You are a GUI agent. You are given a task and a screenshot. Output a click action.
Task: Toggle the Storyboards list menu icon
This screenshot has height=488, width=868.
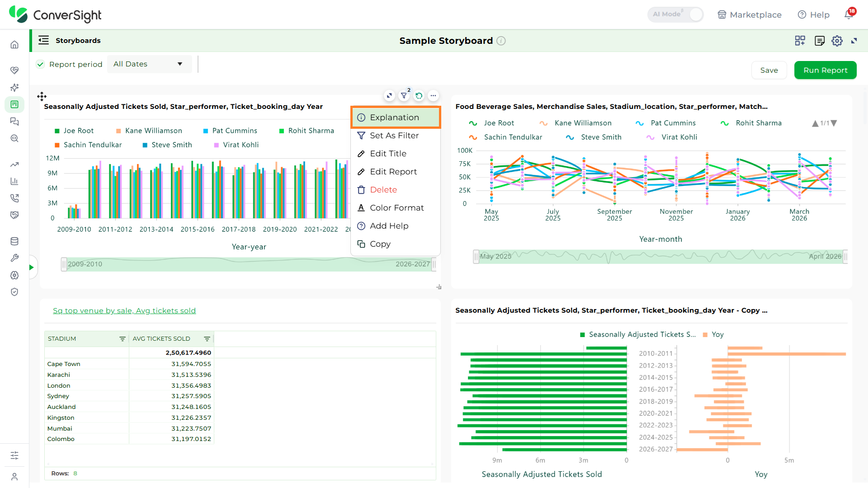coord(43,40)
